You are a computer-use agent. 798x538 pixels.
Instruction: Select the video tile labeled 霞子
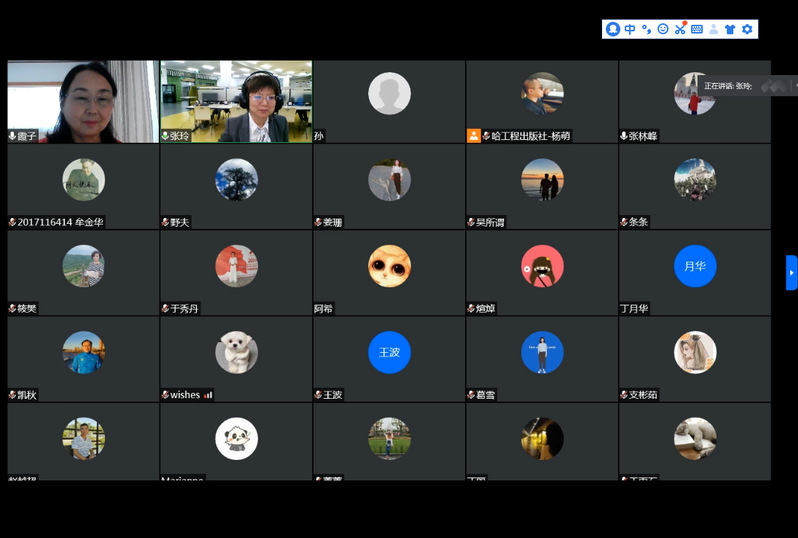tap(83, 100)
